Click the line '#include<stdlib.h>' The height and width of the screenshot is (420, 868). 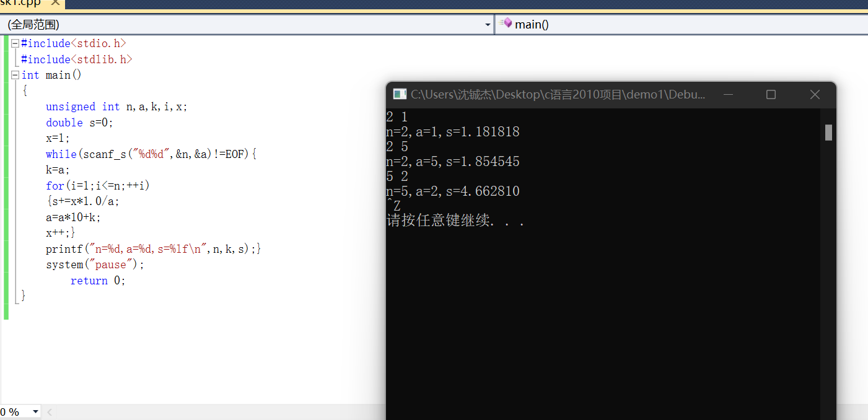tap(77, 59)
